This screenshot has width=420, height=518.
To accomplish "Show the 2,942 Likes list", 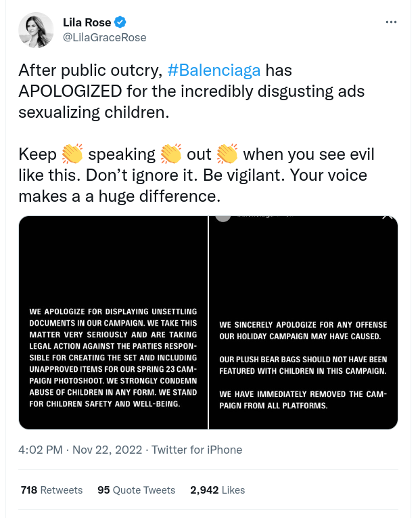I will pyautogui.click(x=217, y=490).
